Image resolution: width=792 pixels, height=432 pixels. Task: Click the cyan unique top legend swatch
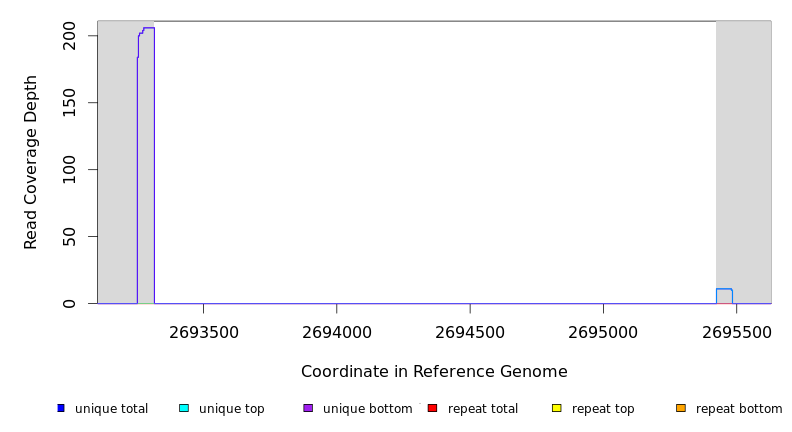click(x=184, y=408)
